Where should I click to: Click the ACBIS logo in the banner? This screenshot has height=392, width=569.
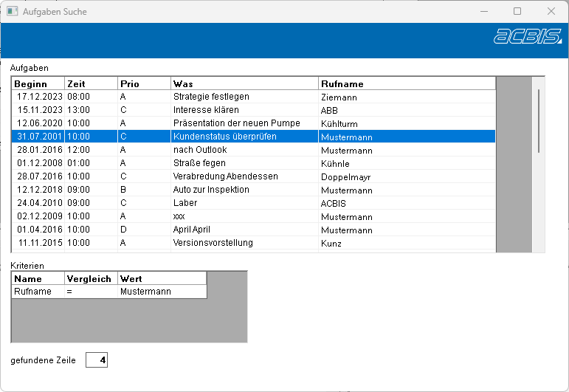coord(527,37)
